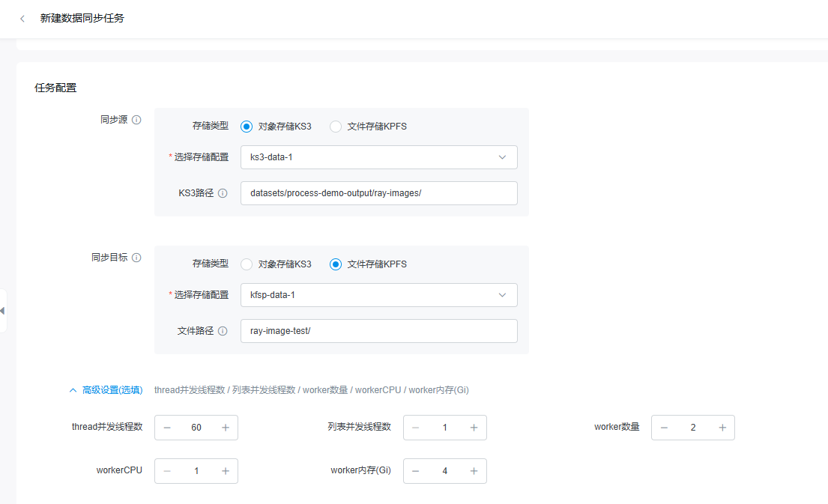The image size is (828, 504).
Task: Decrease thread并发线程数 with minus button
Action: coord(167,428)
